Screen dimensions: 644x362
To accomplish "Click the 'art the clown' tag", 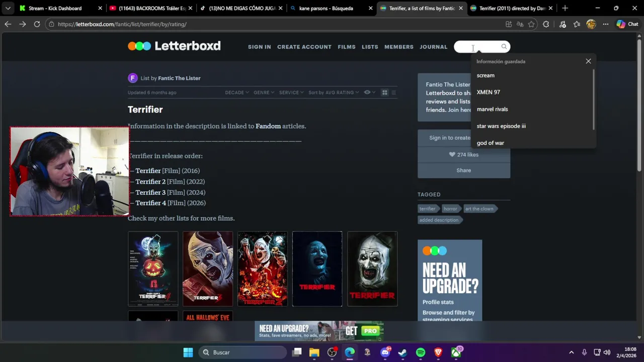I will [479, 209].
